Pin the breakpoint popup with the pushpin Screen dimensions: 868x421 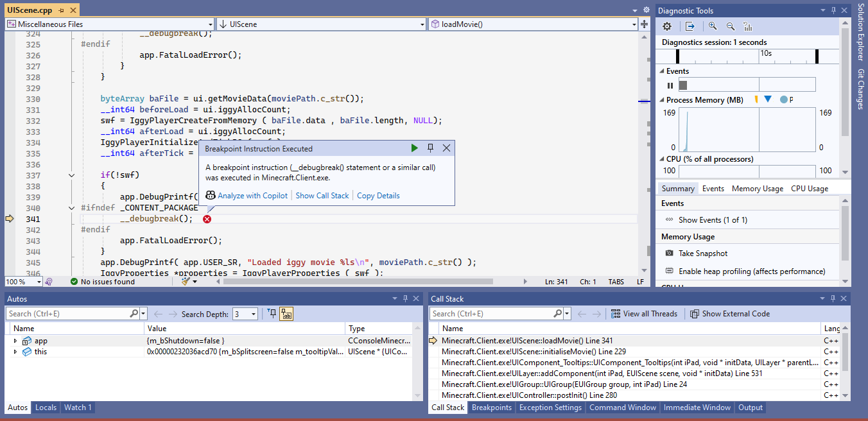point(431,148)
